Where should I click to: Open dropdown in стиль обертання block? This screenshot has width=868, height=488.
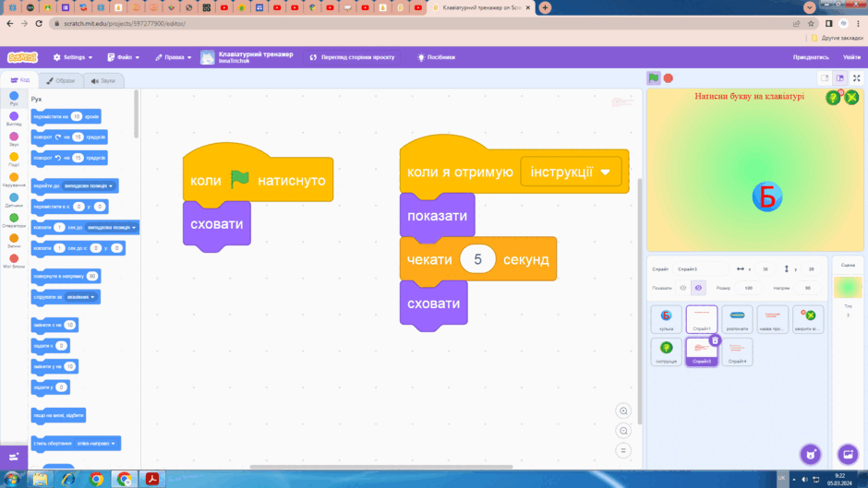tap(97, 443)
